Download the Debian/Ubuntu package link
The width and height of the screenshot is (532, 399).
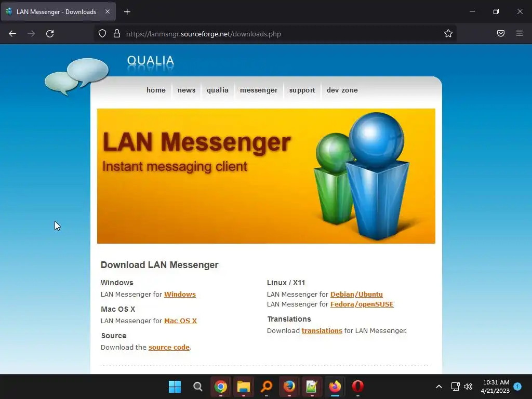point(356,295)
